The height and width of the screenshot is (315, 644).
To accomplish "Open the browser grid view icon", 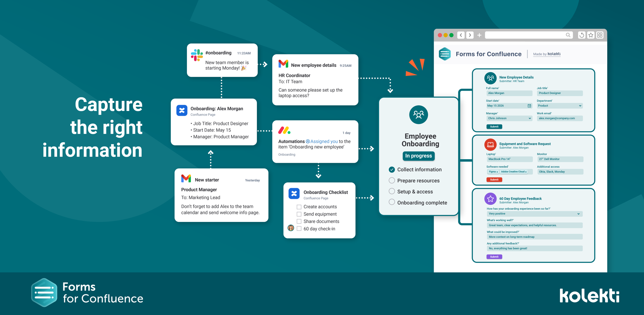I will point(600,35).
